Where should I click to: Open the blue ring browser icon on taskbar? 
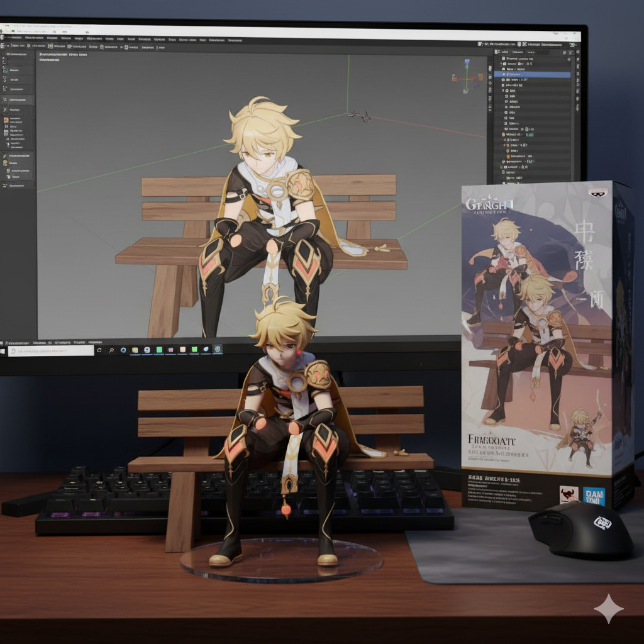coord(123,350)
